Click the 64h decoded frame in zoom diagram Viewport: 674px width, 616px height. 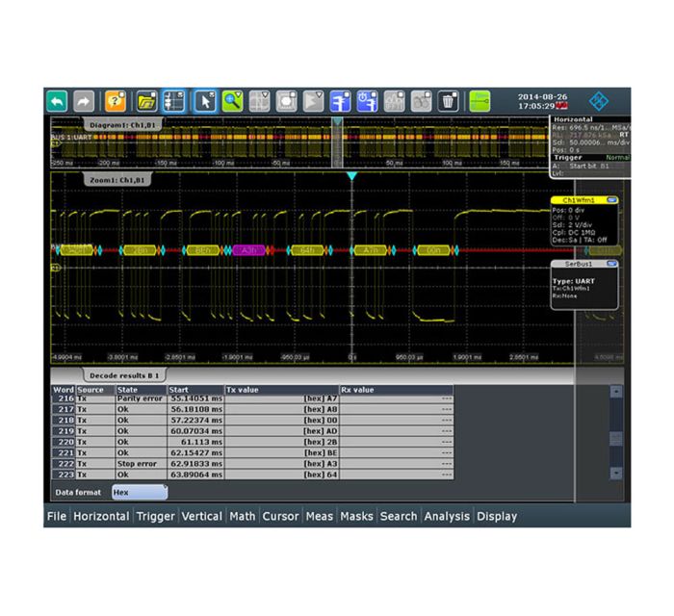(x=307, y=250)
